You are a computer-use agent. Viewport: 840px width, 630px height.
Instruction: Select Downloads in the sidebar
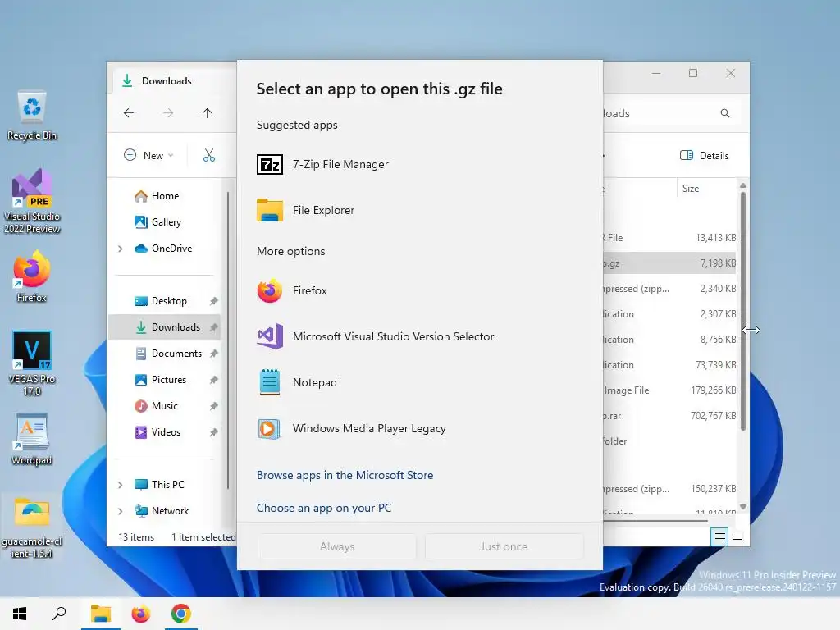tap(165, 327)
